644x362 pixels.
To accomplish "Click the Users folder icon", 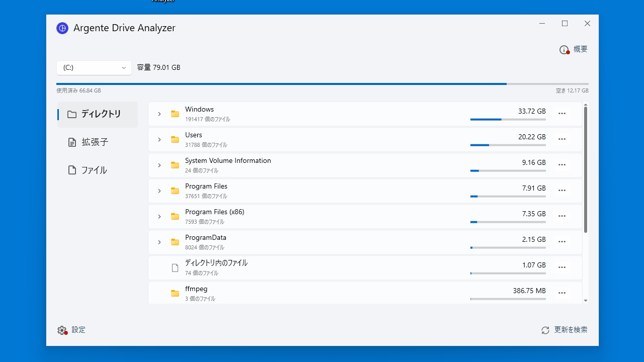I will coord(175,140).
